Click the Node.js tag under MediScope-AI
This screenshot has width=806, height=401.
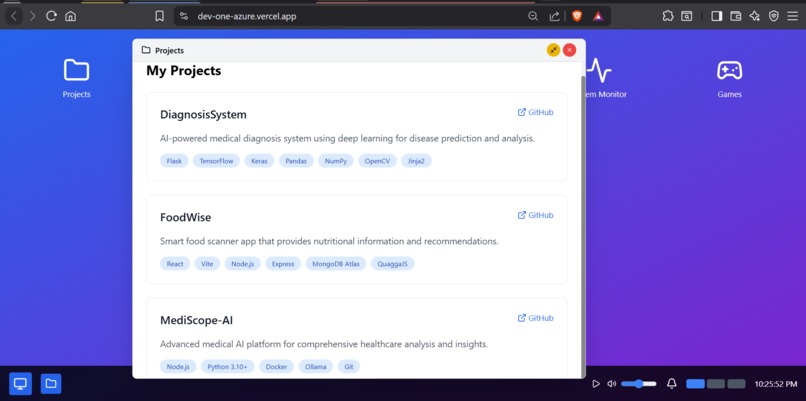point(178,367)
